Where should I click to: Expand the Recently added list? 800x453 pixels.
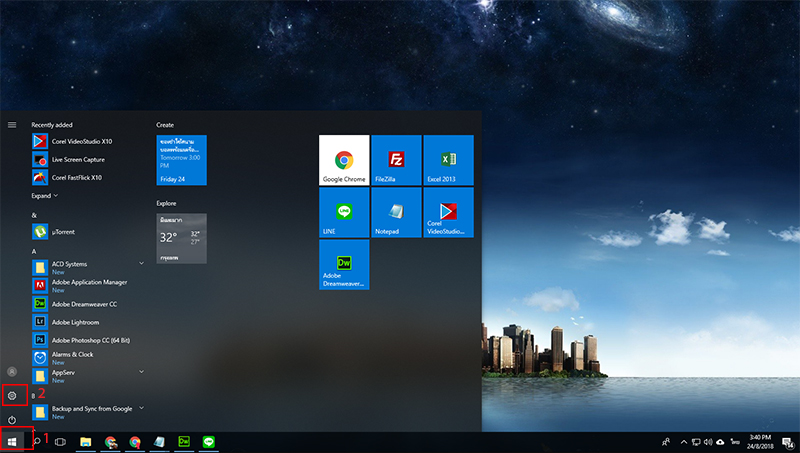tap(44, 196)
